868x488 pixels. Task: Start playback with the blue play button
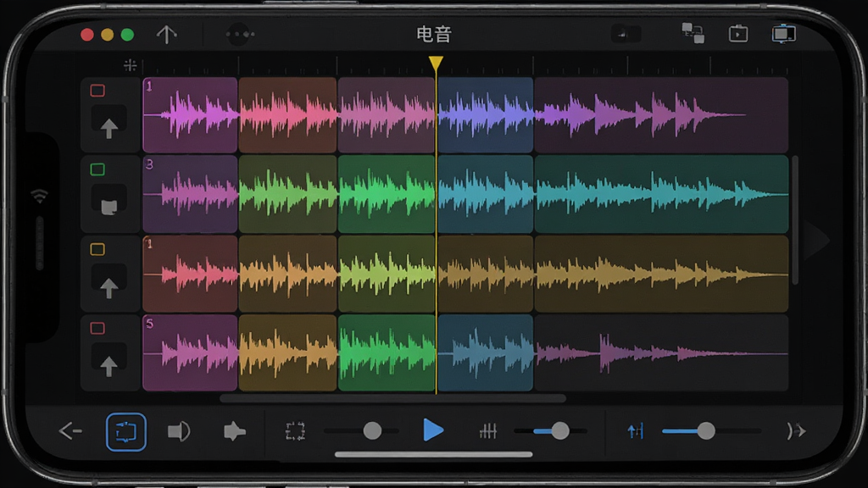pos(432,430)
